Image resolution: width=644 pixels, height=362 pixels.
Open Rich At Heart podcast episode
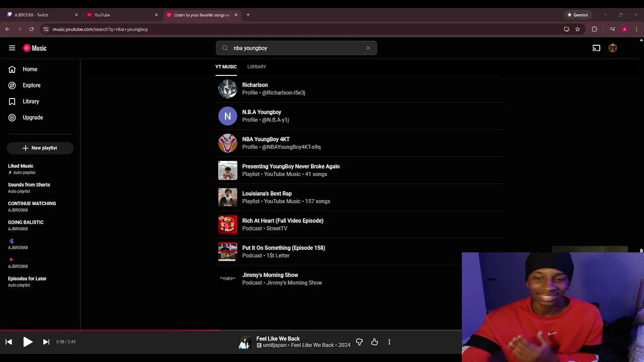click(x=360, y=225)
